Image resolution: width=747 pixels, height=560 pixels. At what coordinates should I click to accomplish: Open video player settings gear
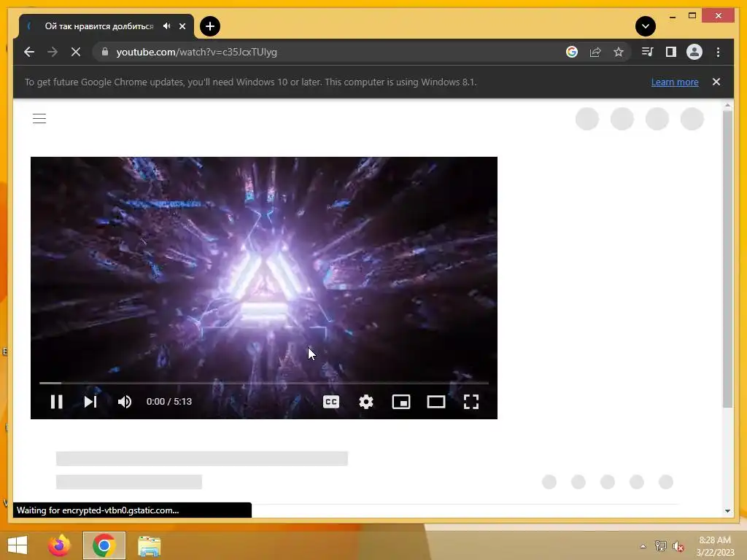(366, 402)
